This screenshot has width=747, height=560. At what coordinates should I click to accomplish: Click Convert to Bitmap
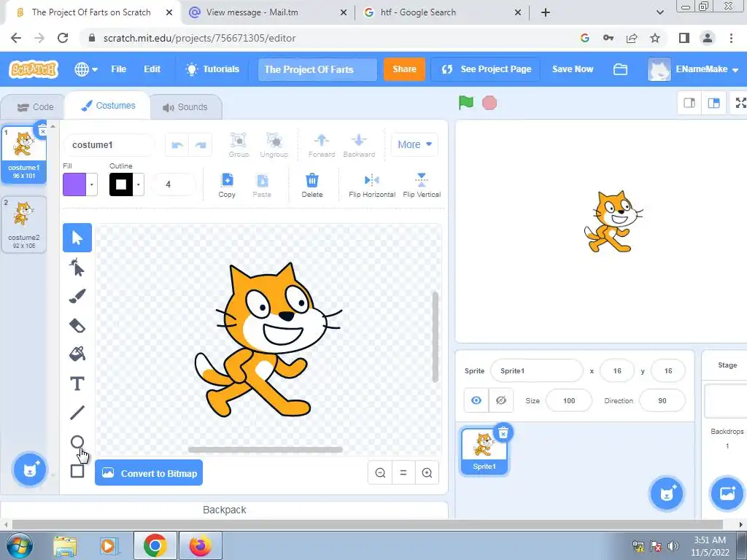coord(149,472)
